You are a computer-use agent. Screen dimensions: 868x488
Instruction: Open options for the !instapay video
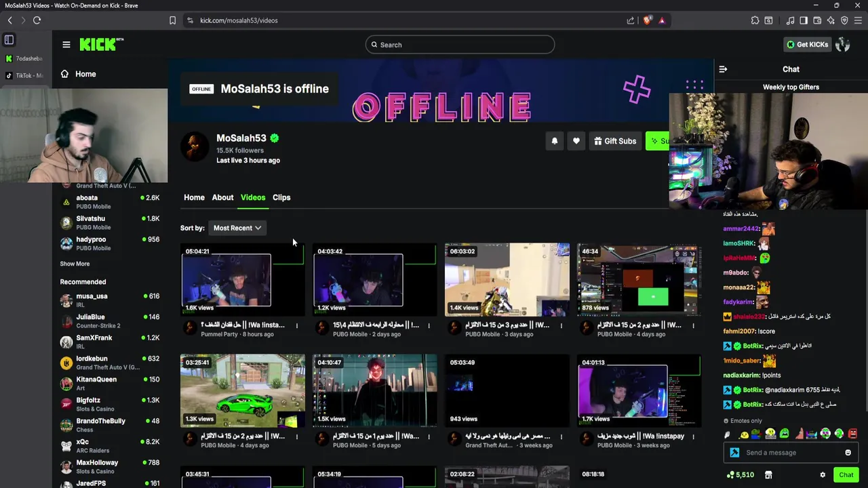(693, 436)
